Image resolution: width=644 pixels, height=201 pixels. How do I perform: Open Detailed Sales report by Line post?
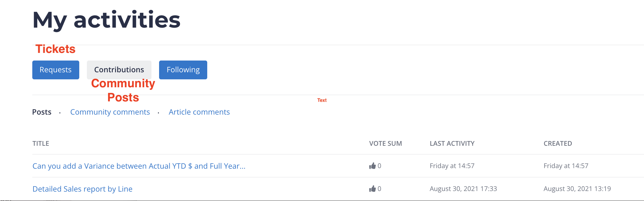click(x=82, y=189)
